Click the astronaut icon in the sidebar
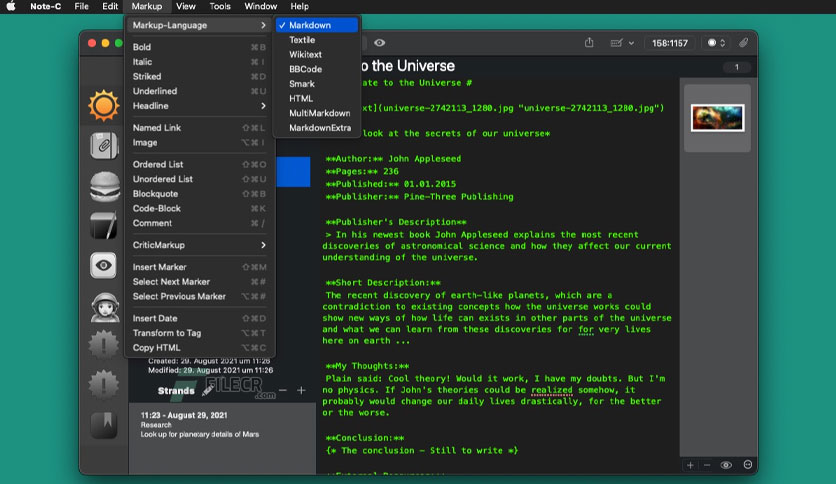The width and height of the screenshot is (836, 484). [x=104, y=308]
